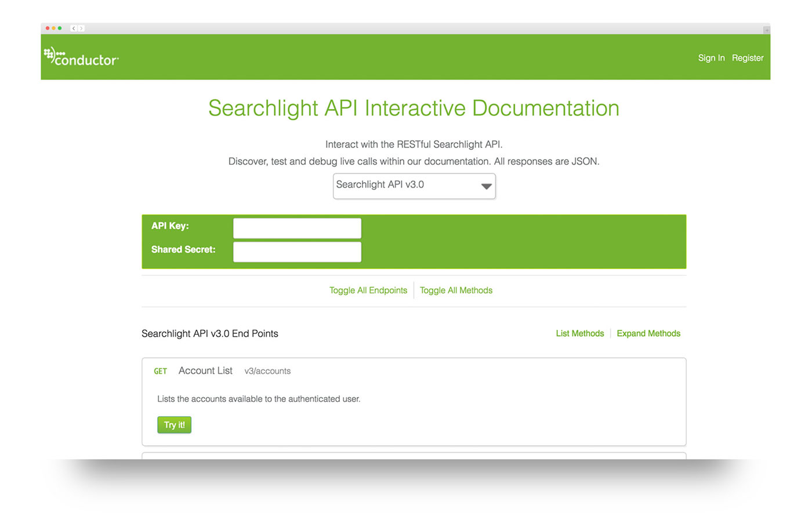Click Toggle All Methods
The image size is (812, 530).
coord(456,290)
